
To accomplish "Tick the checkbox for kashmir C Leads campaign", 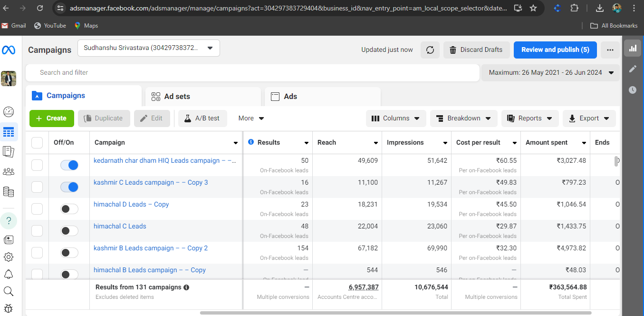I will pos(37,187).
